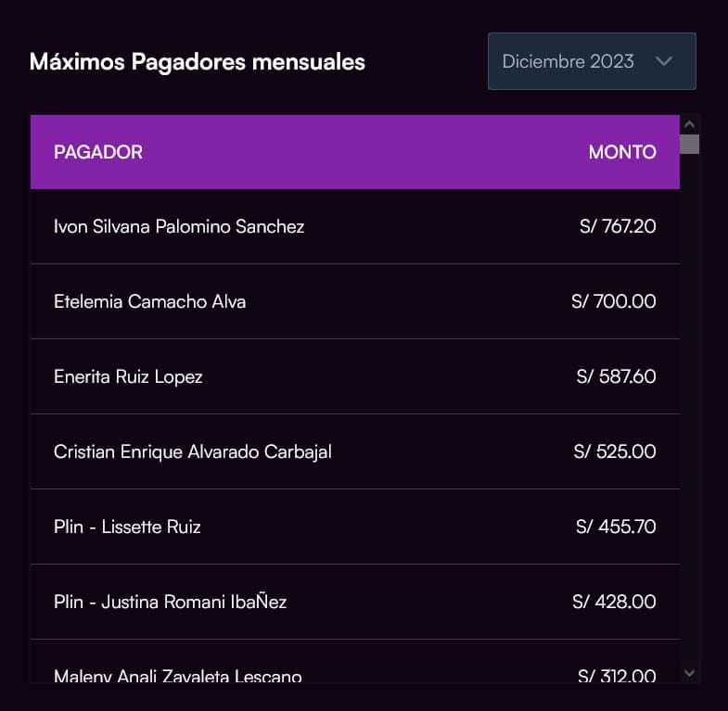Click the scrollbar up arrow
Viewport: 728px width, 711px height.
pyautogui.click(x=689, y=123)
